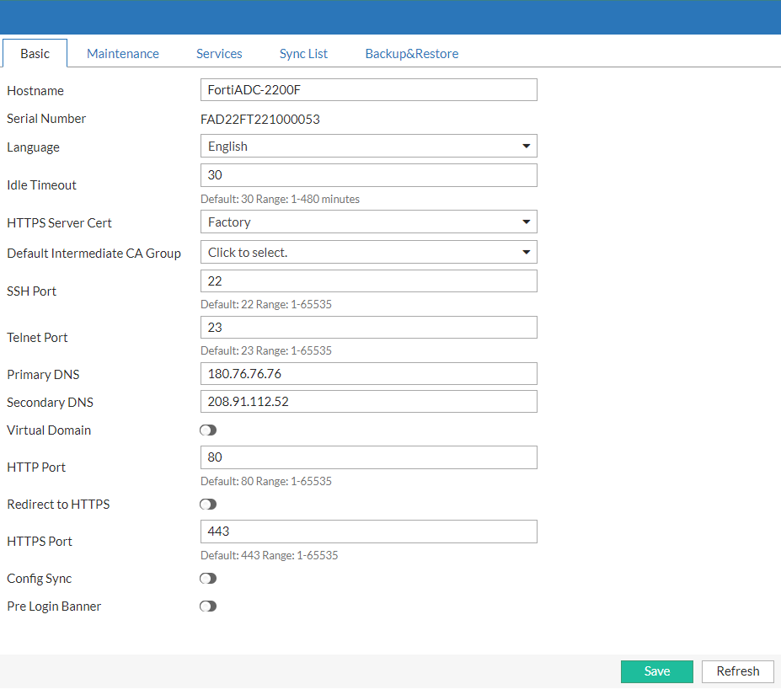Viewport: 781px width, 700px height.
Task: Open the Default Intermediate CA Group selector
Action: pyautogui.click(x=368, y=252)
